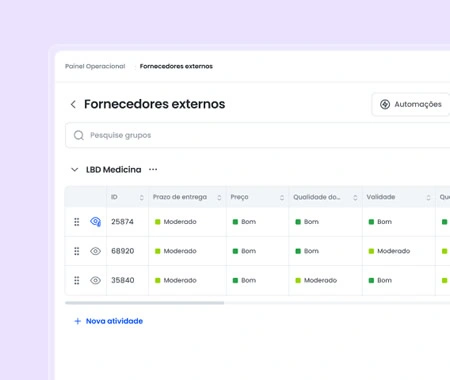The width and height of the screenshot is (450, 380).
Task: Click the plus icon next to Nova atividade
Action: click(x=77, y=321)
